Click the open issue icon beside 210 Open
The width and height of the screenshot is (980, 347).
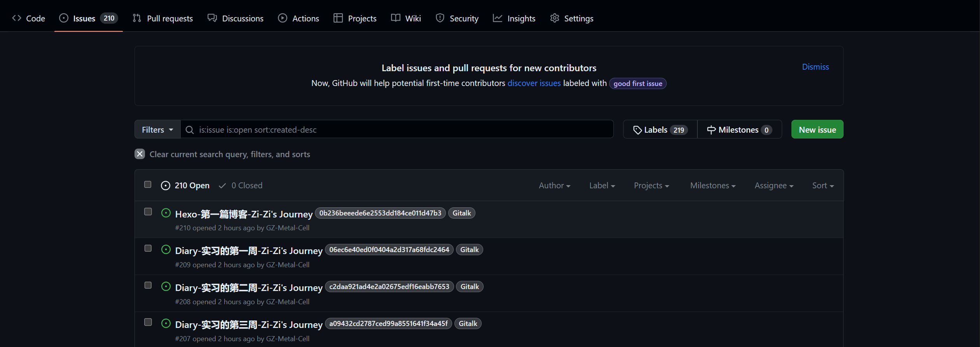tap(166, 186)
